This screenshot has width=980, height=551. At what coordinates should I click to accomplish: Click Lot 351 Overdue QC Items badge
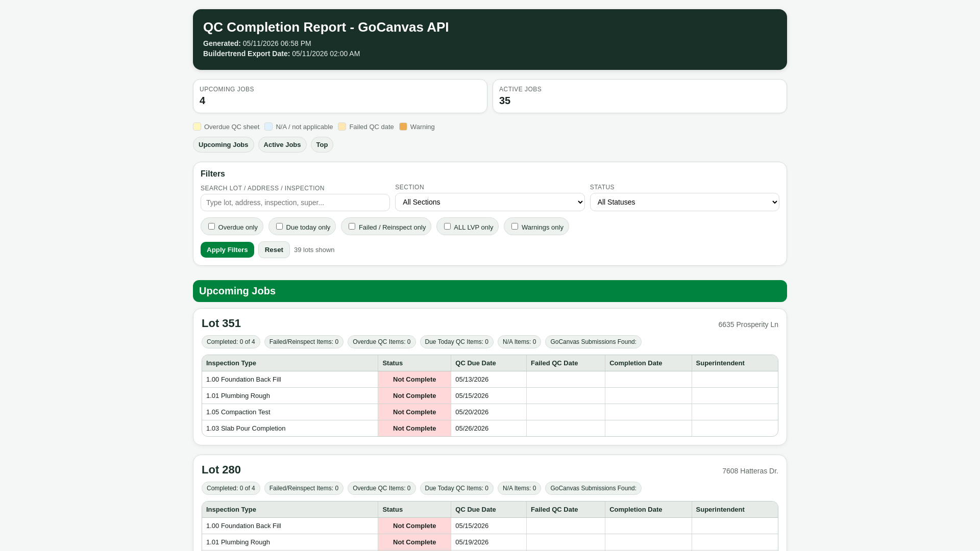(382, 342)
